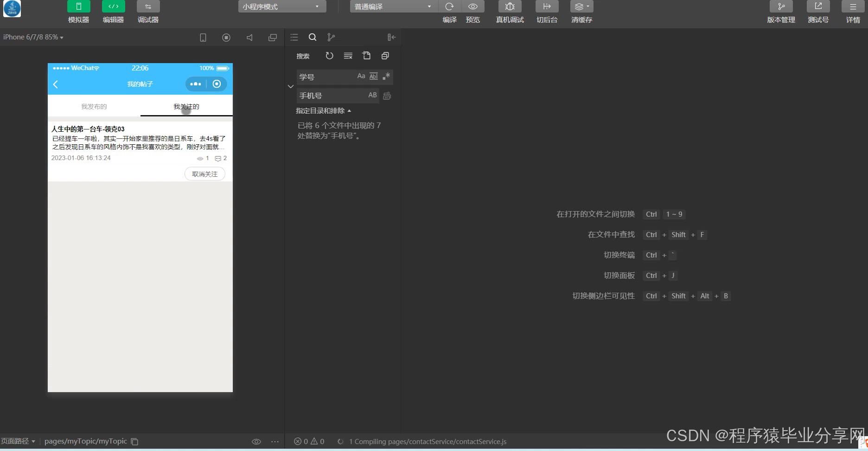The image size is (868, 451).
Task: Open the bottom bar more options ellipsis
Action: click(275, 442)
